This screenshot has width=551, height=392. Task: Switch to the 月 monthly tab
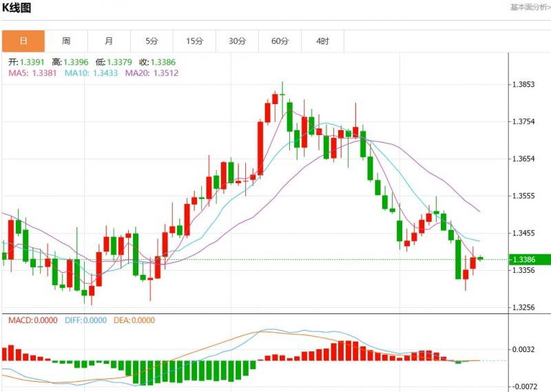109,41
